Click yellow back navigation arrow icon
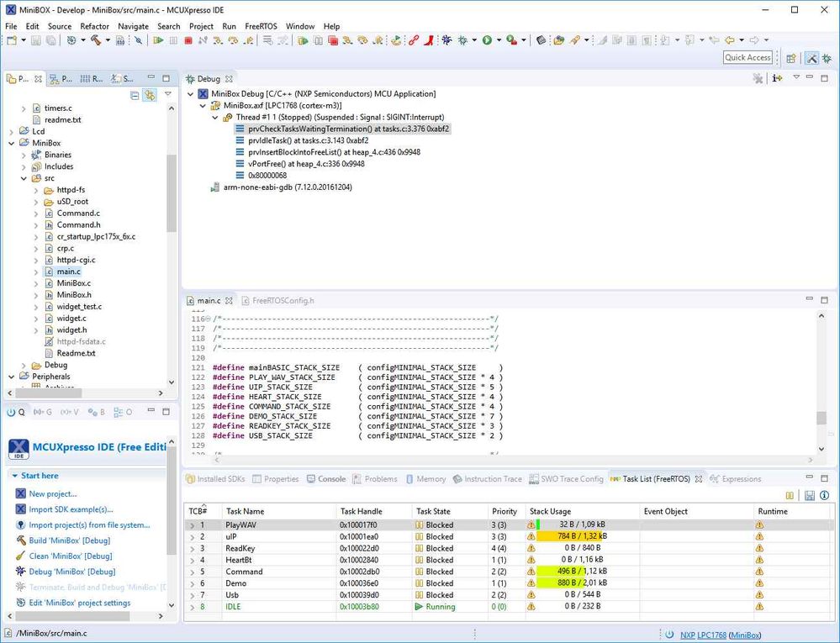The height and width of the screenshot is (643, 840). [x=730, y=40]
